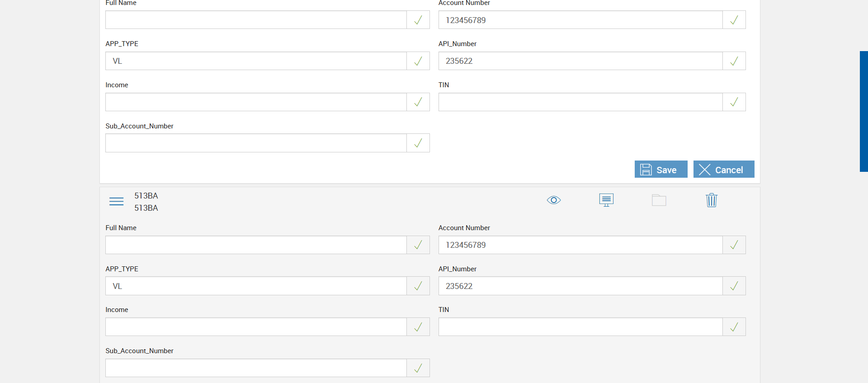Click Account Number checkmark in 513BA section

click(734, 245)
